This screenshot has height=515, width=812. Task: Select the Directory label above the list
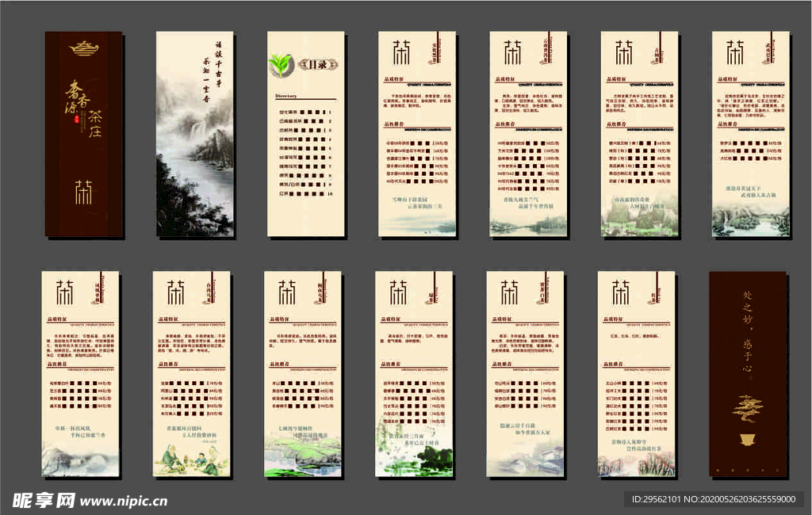[285, 96]
